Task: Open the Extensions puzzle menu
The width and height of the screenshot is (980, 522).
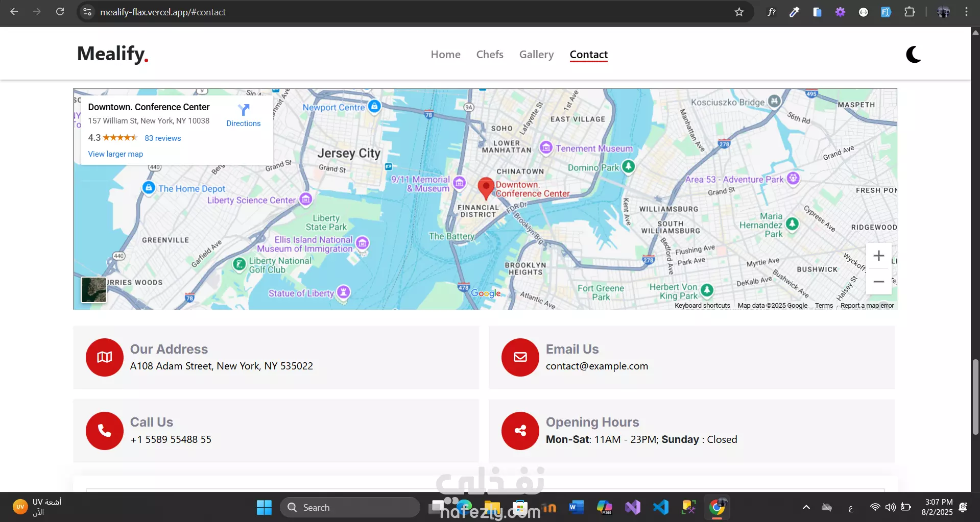Action: 910,12
